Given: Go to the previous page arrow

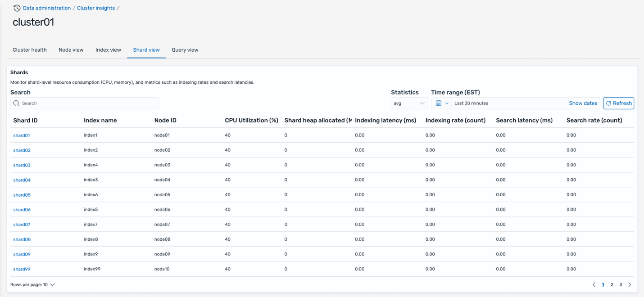Looking at the screenshot, I should [x=594, y=285].
